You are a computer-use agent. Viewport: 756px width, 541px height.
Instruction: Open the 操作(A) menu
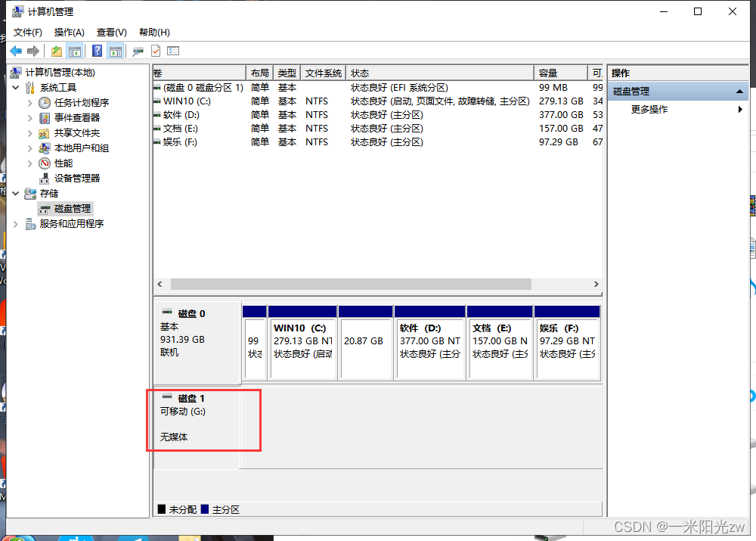(x=69, y=33)
